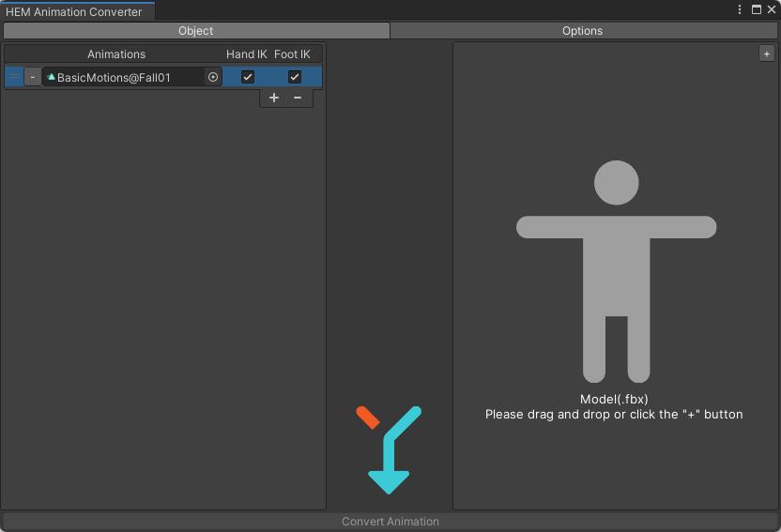This screenshot has height=532, width=781.
Task: Click the gray humanoid model placeholder figure
Action: point(616,271)
